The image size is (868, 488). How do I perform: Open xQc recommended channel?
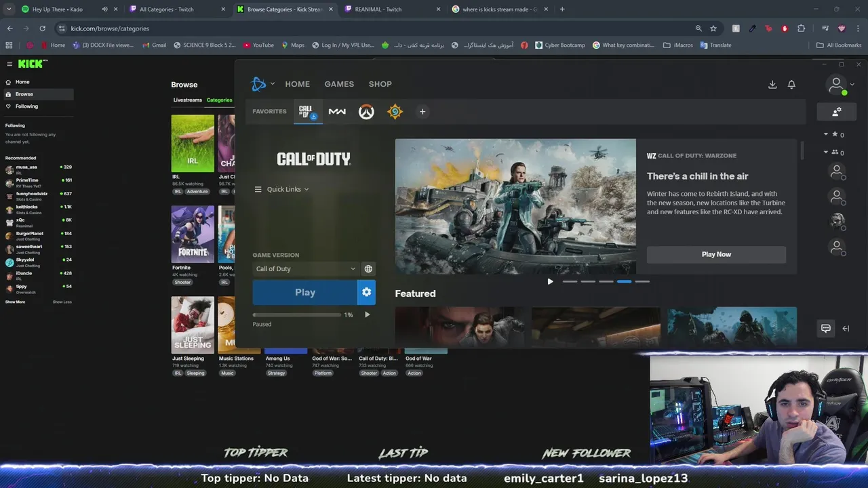click(x=39, y=222)
